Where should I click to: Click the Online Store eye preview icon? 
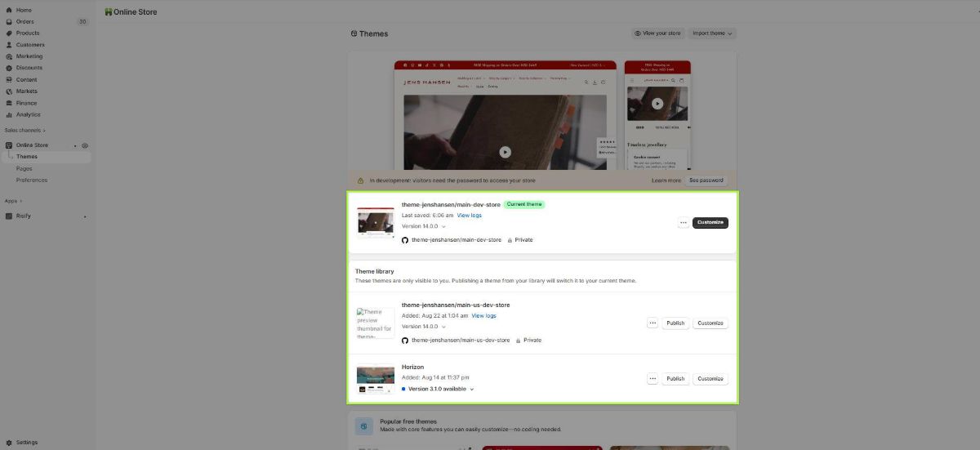click(85, 145)
